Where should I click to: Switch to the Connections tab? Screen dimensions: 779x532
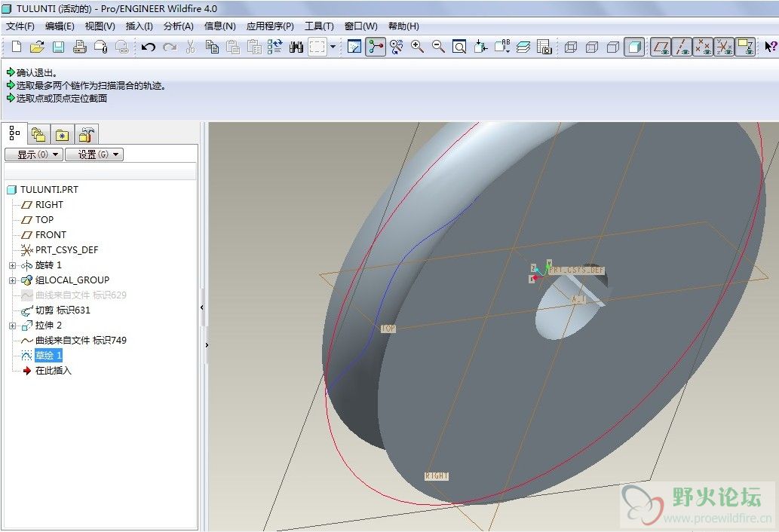(86, 134)
